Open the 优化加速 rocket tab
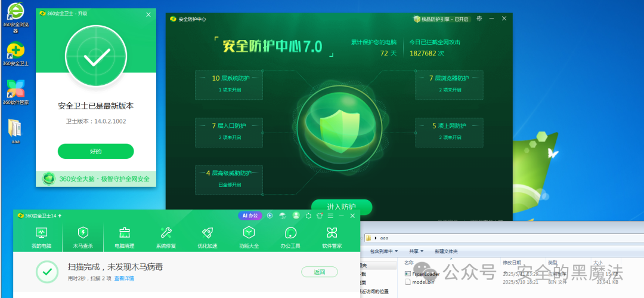This screenshot has height=298, width=644. [x=208, y=238]
